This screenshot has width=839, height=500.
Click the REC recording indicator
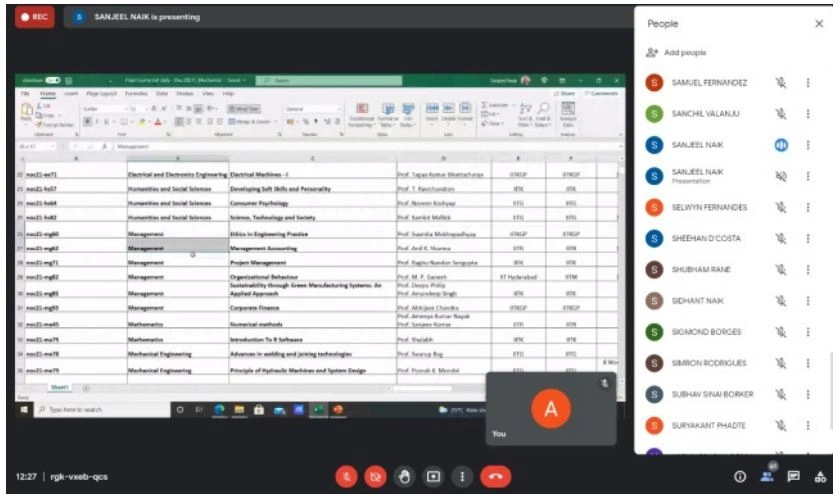click(34, 17)
